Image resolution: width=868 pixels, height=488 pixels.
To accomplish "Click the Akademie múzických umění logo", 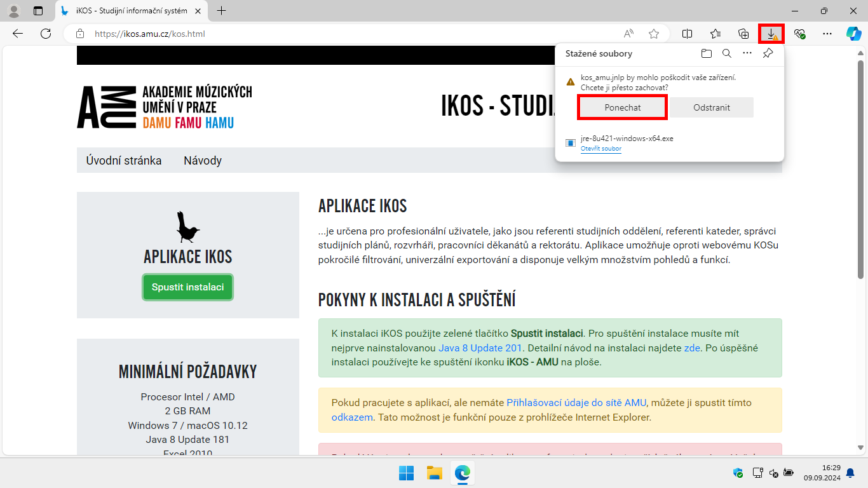I will tap(165, 107).
